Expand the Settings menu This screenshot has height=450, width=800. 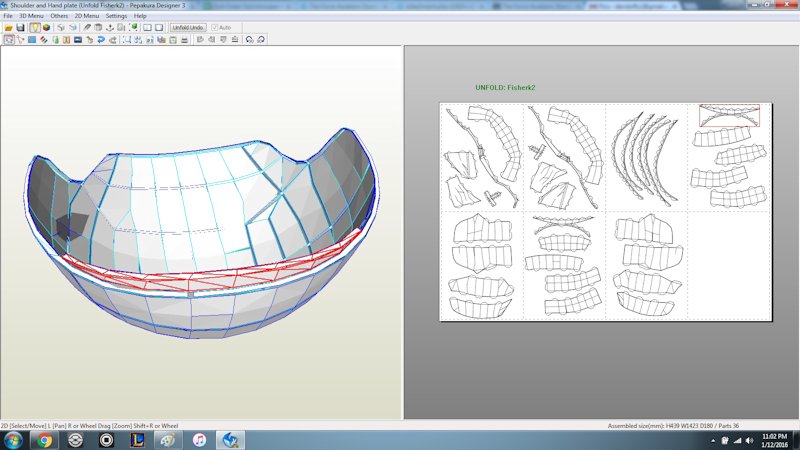[116, 16]
